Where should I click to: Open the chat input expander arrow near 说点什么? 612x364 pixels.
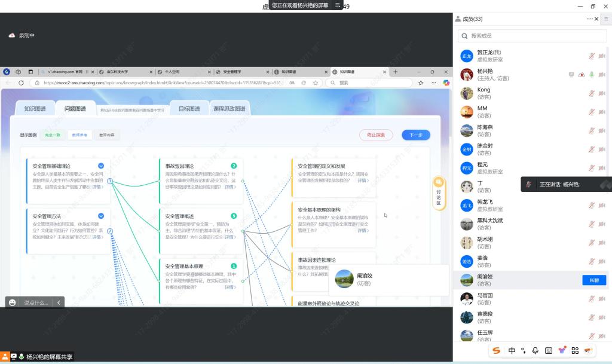click(59, 302)
